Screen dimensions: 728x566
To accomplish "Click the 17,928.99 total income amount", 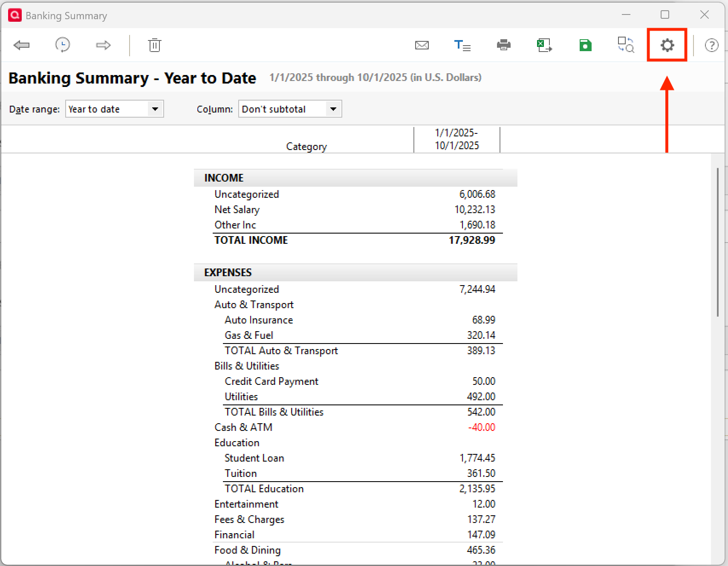I will (472, 240).
